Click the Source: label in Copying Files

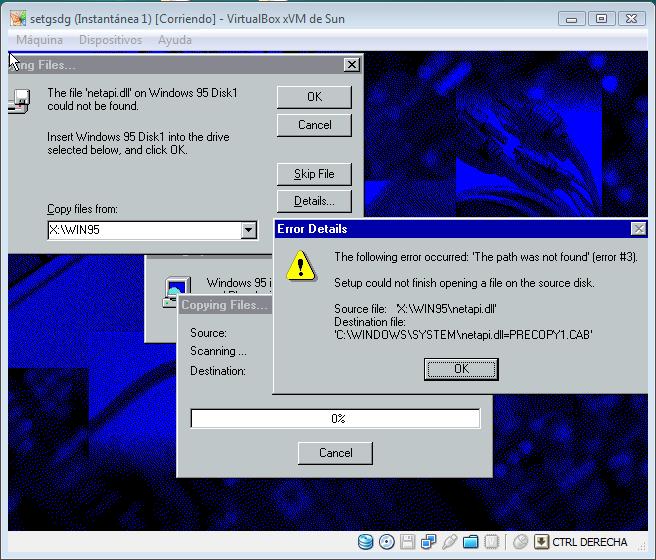tap(208, 333)
